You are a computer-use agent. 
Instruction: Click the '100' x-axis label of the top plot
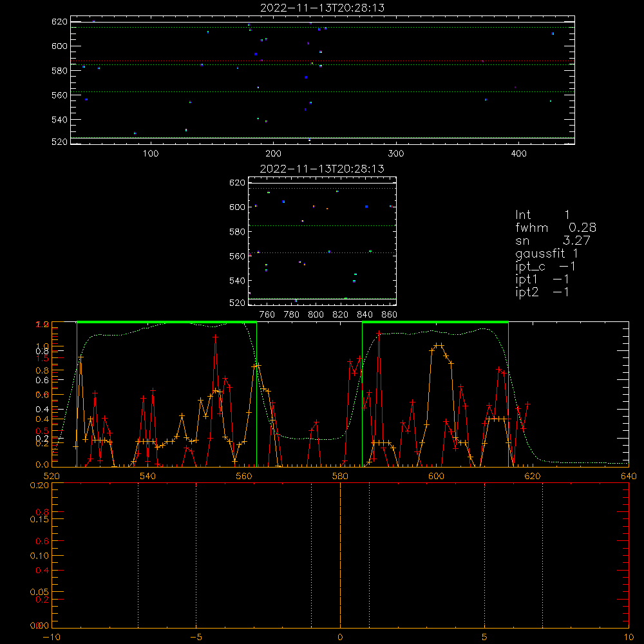pos(151,154)
